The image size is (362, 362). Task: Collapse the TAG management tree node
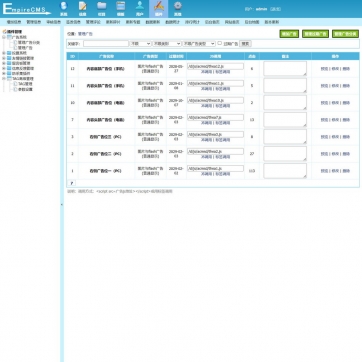[x=4, y=79]
